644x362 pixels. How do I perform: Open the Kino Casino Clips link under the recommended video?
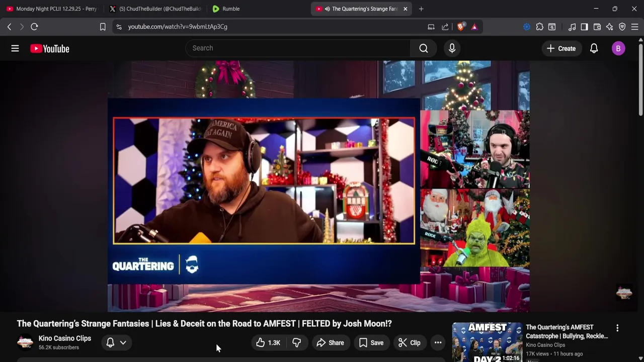545,345
